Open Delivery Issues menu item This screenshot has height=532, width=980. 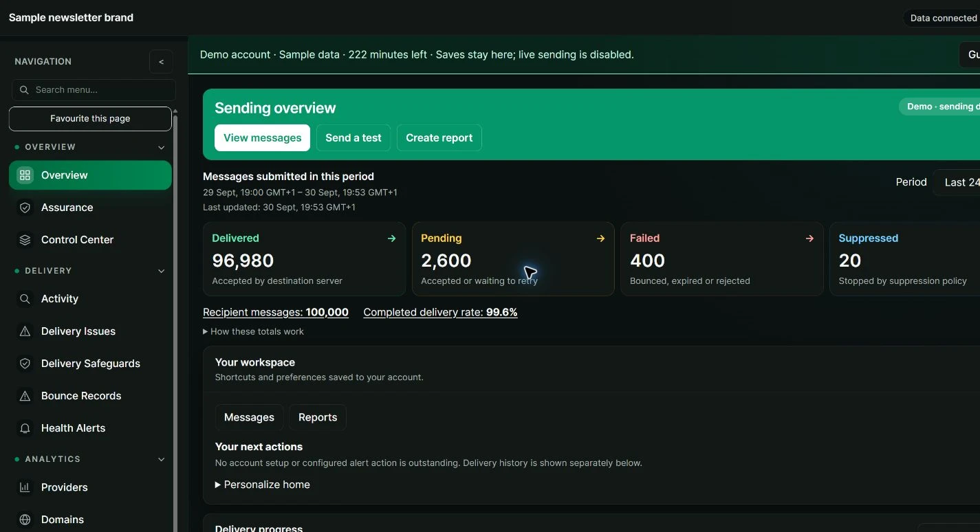[90, 331]
